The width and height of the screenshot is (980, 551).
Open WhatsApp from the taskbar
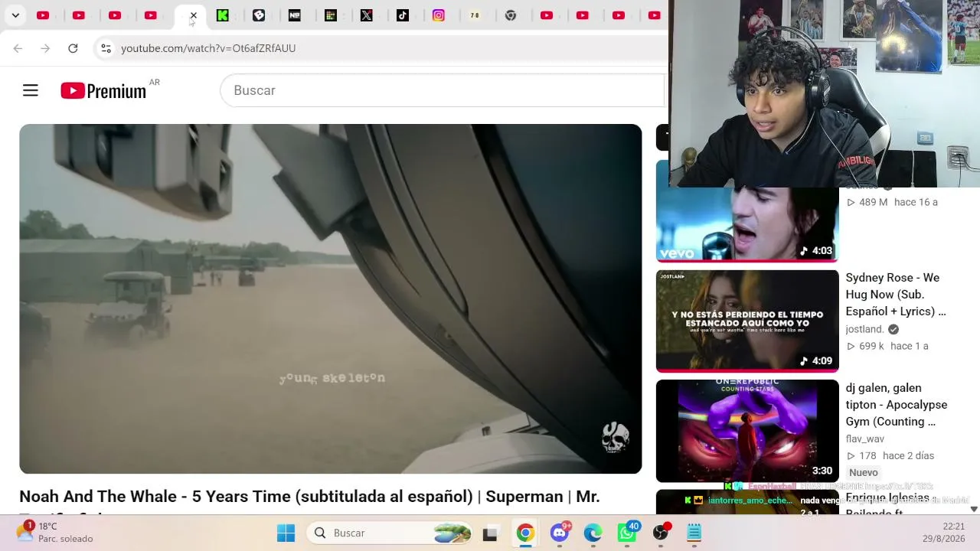click(x=627, y=533)
